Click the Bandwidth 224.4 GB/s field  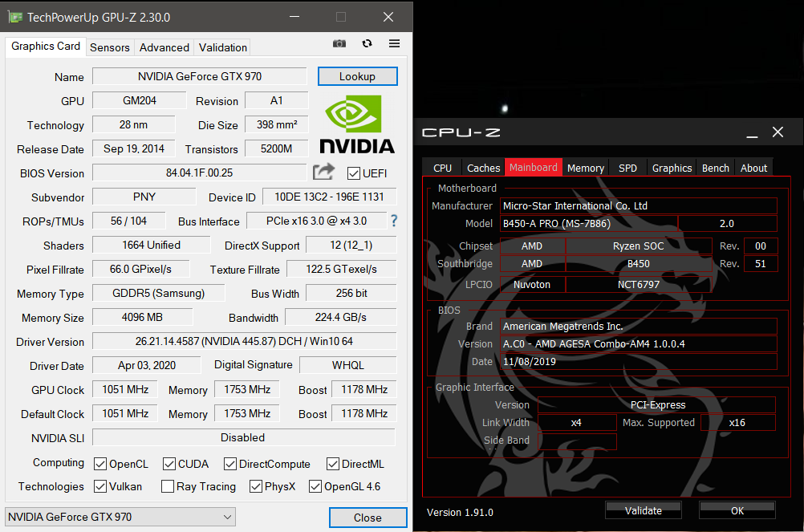[x=341, y=317]
